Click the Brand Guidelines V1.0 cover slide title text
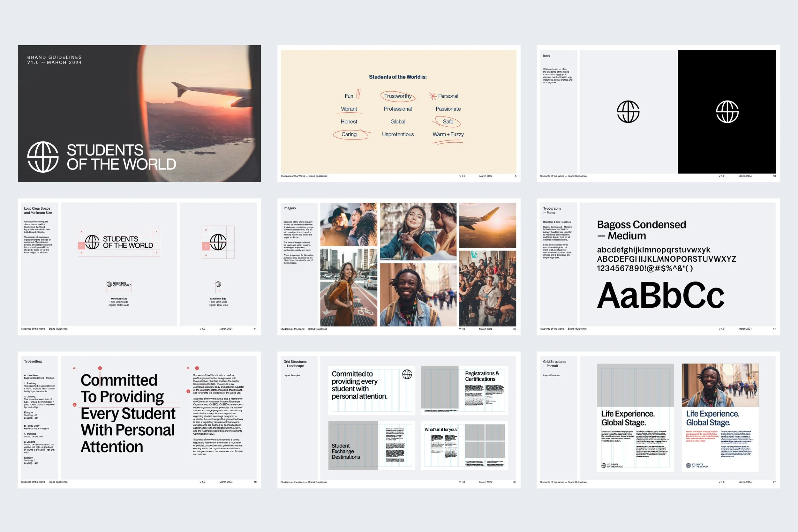 [x=55, y=60]
